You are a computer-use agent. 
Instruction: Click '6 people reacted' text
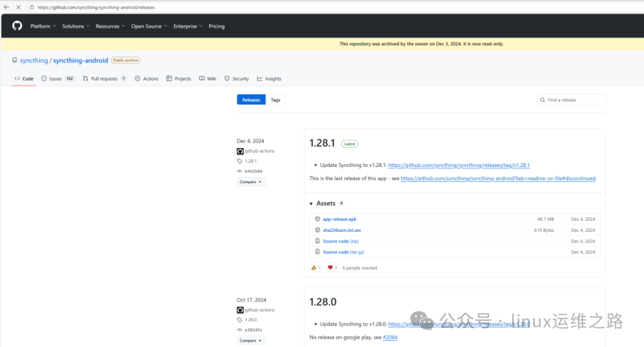(360, 268)
